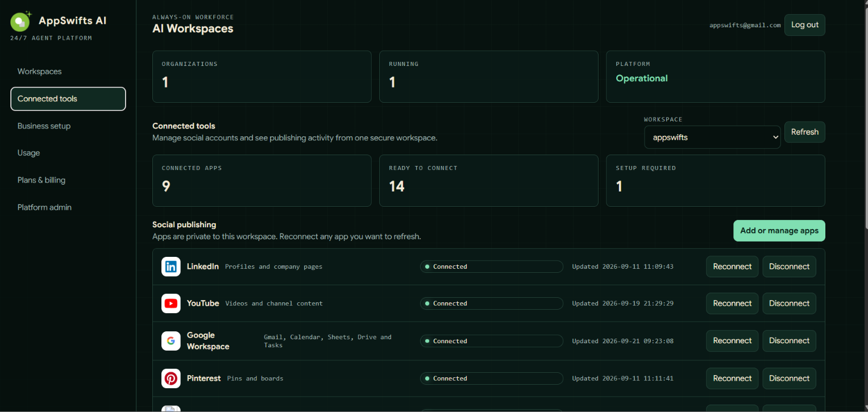Click the YouTube app icon
This screenshot has height=412, width=868.
[171, 303]
